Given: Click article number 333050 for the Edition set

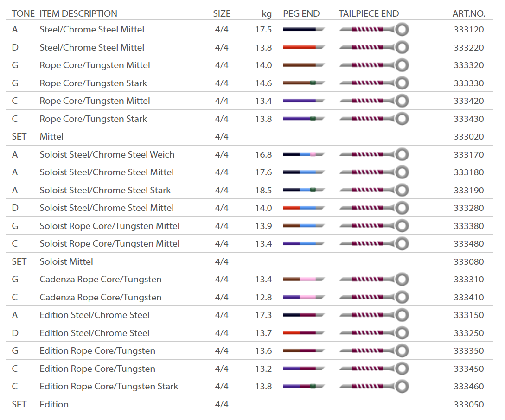Looking at the screenshot, I should (468, 404).
